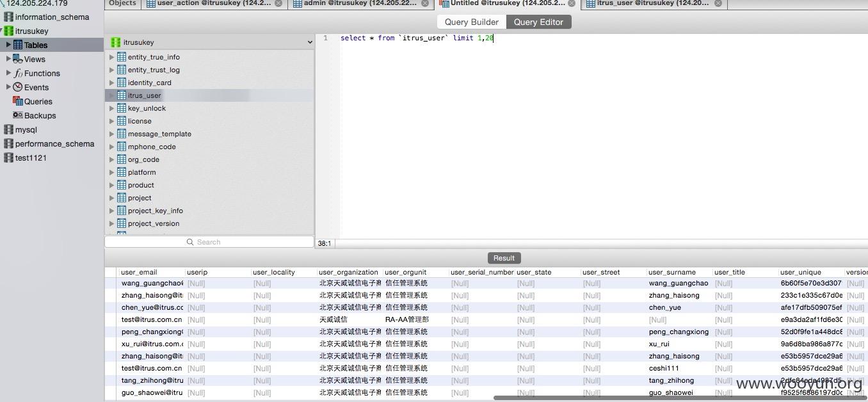Click the peng_changxiong surname cell
The image size is (868, 402).
point(679,332)
